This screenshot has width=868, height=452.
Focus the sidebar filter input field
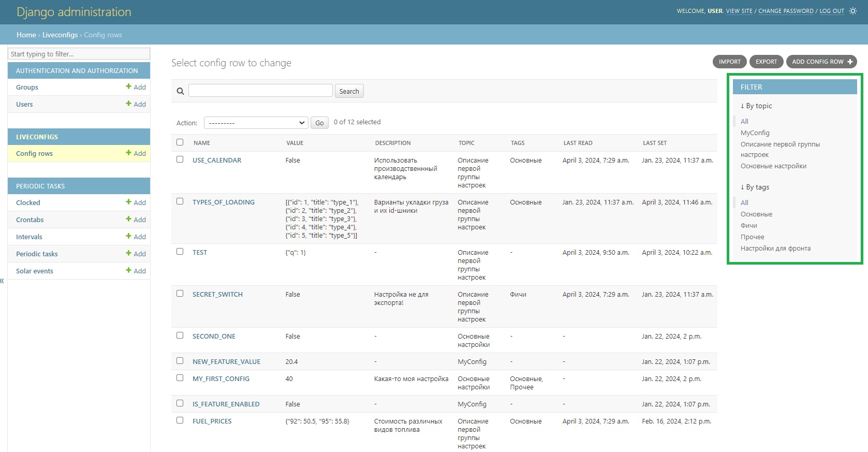[x=79, y=54]
